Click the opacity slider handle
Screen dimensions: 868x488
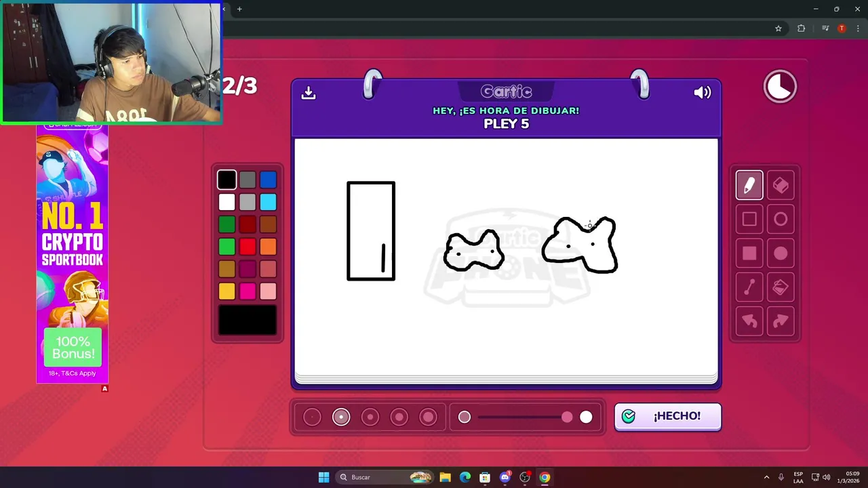tap(567, 417)
